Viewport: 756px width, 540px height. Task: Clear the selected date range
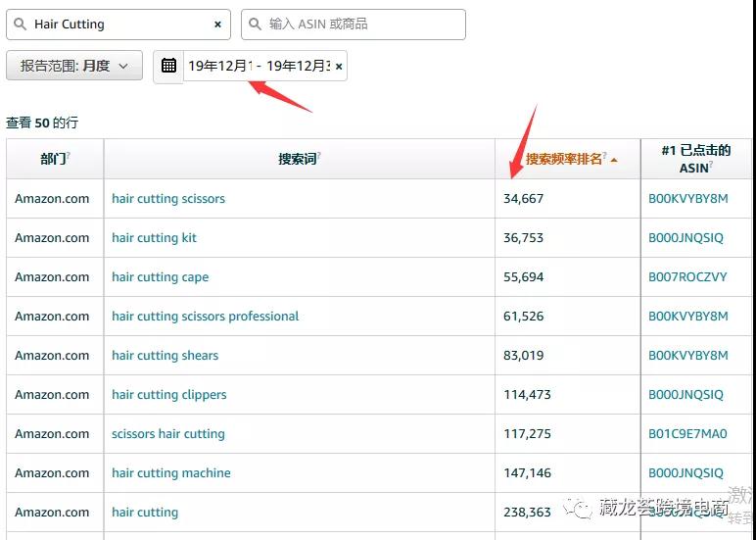[339, 67]
